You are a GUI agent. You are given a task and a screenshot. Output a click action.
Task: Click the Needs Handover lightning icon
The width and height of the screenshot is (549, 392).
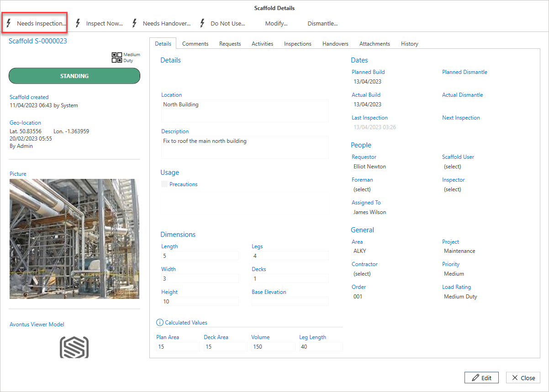pyautogui.click(x=134, y=23)
